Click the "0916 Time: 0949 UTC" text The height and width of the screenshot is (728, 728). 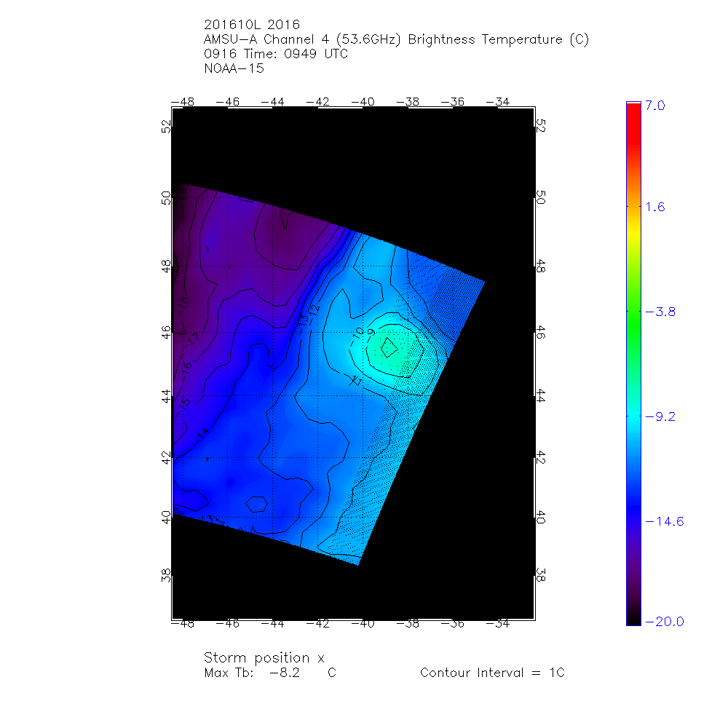tap(277, 55)
